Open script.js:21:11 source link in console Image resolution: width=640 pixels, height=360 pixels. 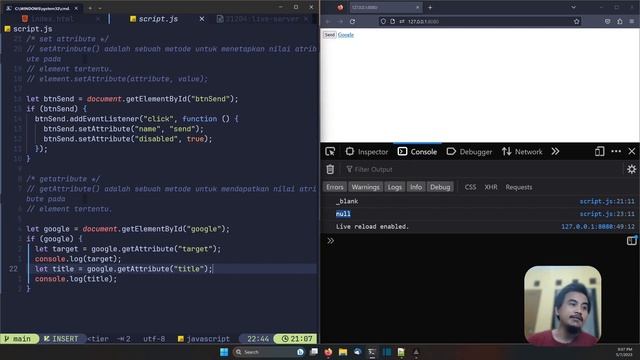click(x=607, y=201)
